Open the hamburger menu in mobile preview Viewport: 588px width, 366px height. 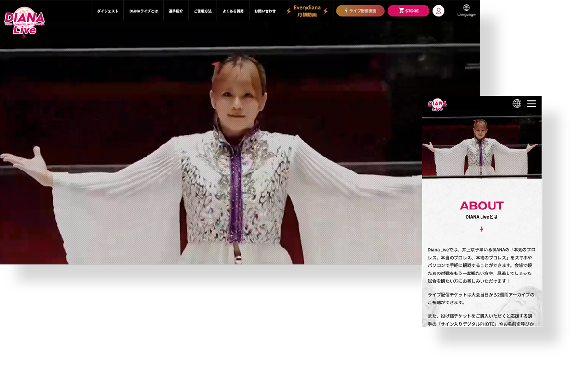coord(531,104)
